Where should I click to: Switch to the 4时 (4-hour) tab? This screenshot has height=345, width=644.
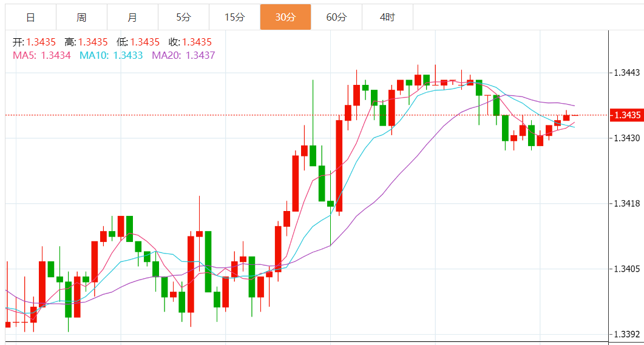click(x=387, y=17)
